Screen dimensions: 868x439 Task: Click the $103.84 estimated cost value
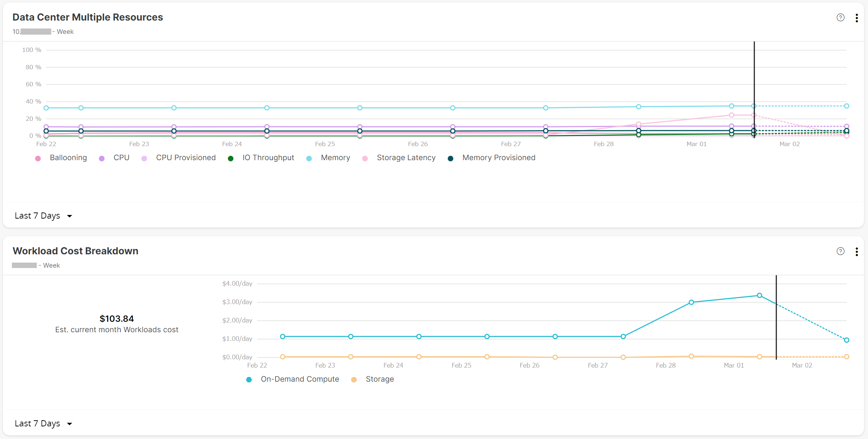pyautogui.click(x=116, y=319)
